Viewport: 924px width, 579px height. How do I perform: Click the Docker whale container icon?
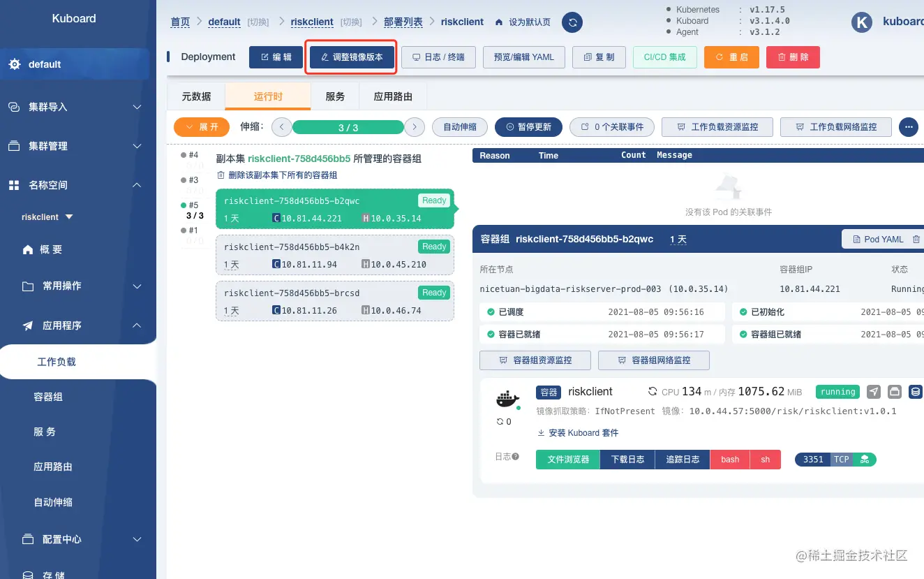[507, 399]
